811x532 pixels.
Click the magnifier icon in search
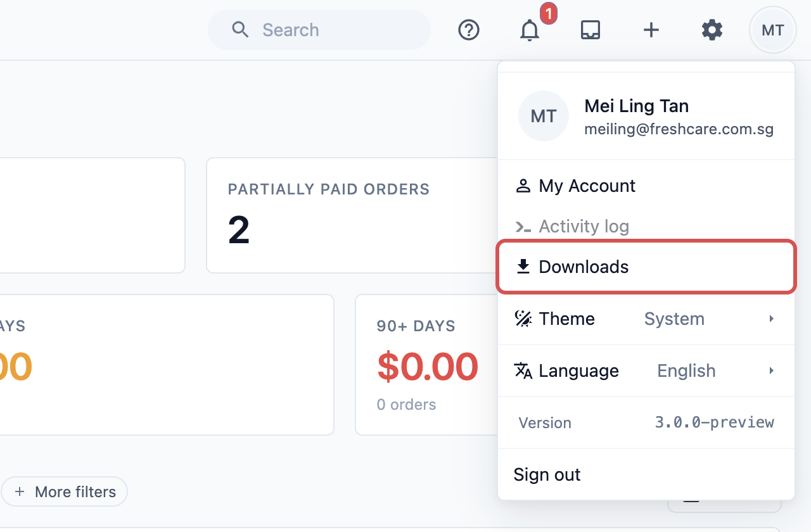[x=240, y=30]
